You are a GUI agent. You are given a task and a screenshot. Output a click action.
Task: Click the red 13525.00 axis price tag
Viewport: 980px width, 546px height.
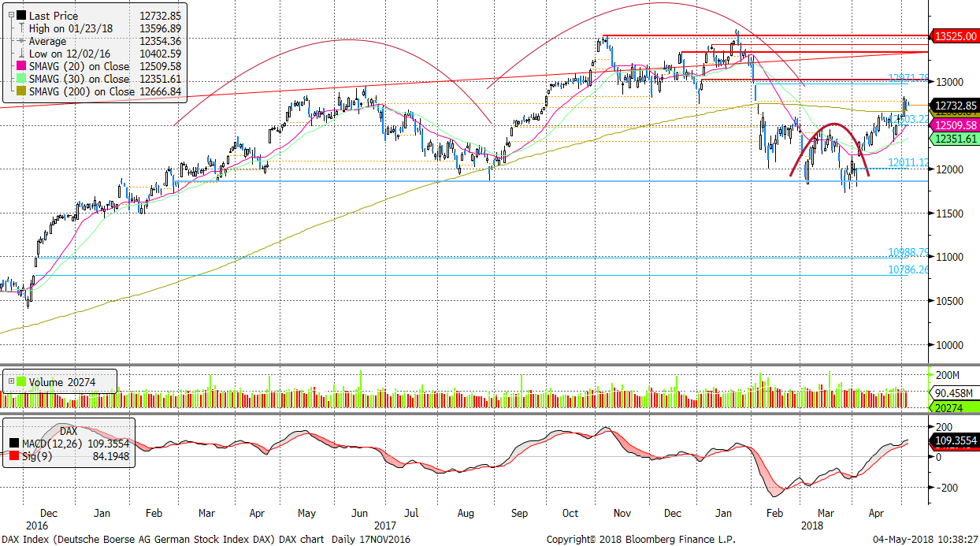pyautogui.click(x=954, y=36)
